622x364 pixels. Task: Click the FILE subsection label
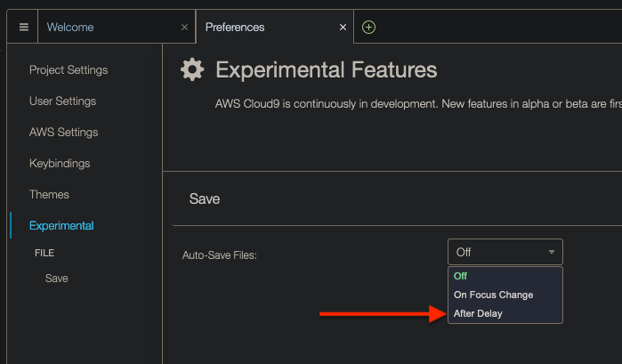point(44,253)
